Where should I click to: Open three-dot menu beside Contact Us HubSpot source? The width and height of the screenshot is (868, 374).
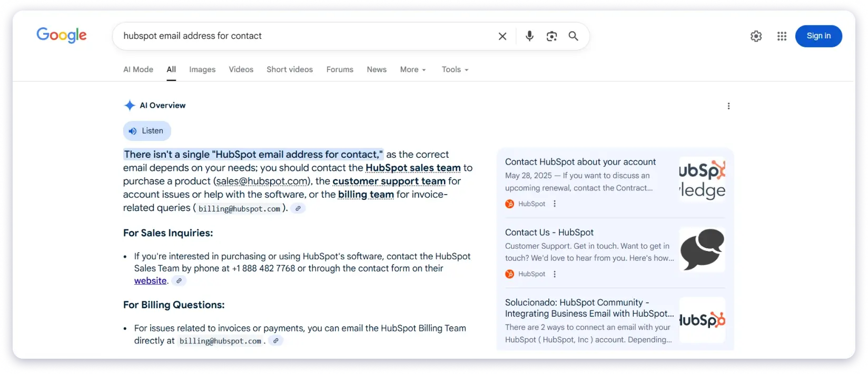555,274
